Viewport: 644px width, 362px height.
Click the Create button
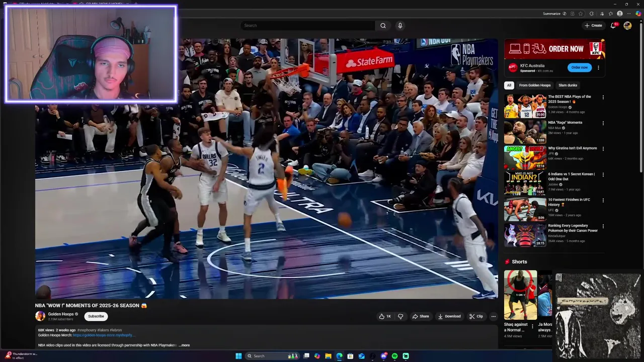pyautogui.click(x=593, y=26)
